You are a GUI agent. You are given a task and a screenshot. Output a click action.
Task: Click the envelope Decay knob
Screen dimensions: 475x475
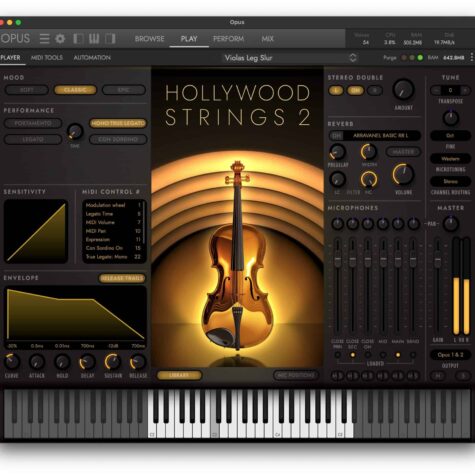tap(87, 362)
